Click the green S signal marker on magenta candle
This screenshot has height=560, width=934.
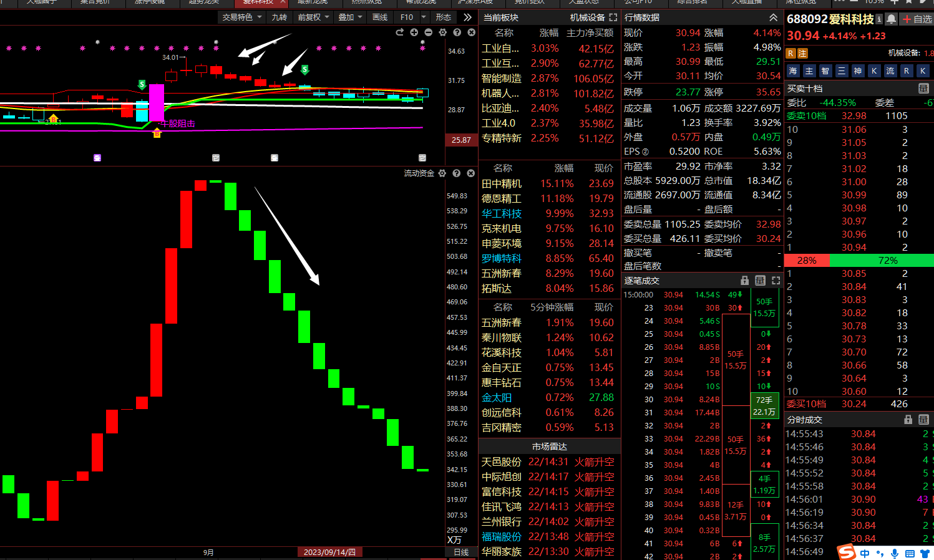[142, 84]
